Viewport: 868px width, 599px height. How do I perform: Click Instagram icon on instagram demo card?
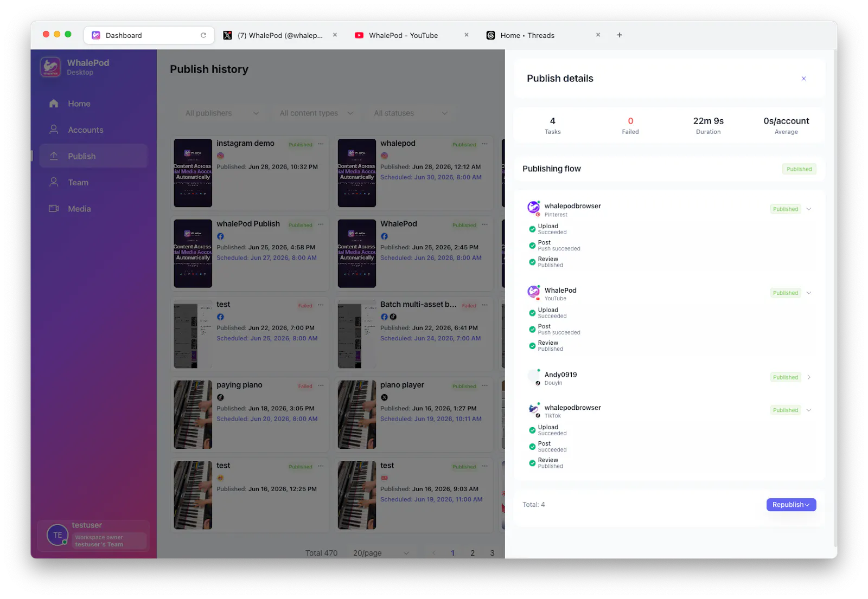click(x=220, y=156)
